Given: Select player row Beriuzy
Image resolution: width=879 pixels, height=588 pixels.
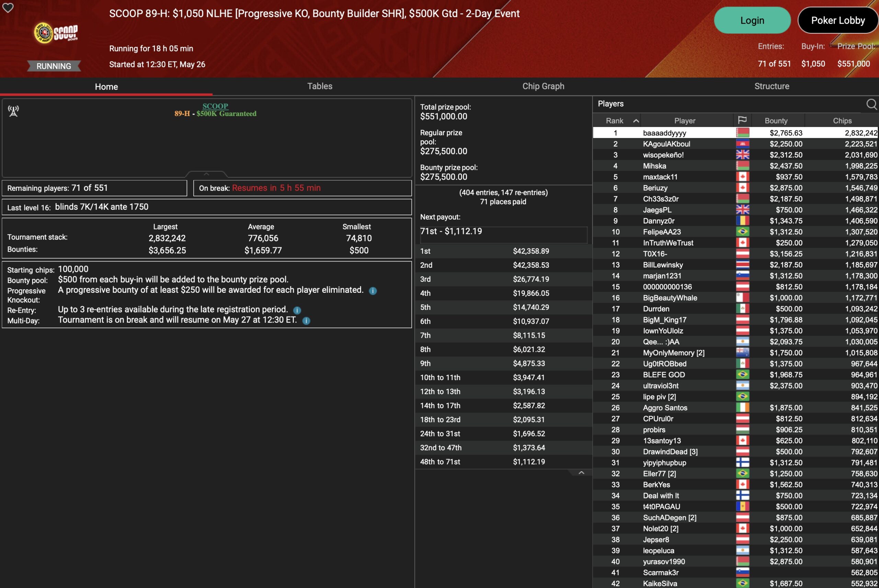Looking at the screenshot, I should pos(736,187).
